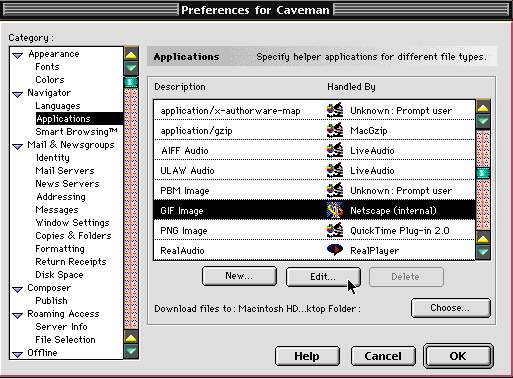Click category list bottom scroll up arrow
The height and width of the screenshot is (379, 513).
point(131,337)
